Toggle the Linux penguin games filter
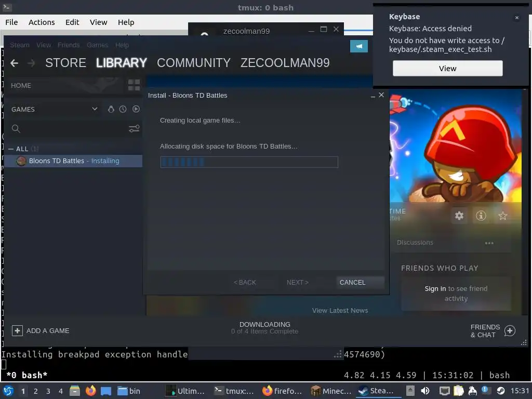532x399 pixels. [x=111, y=109]
